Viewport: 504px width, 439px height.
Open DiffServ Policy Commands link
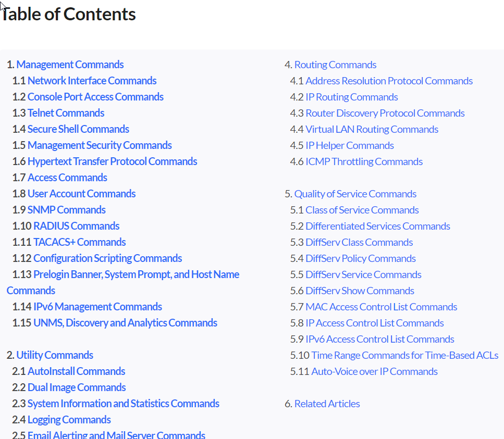tap(360, 258)
